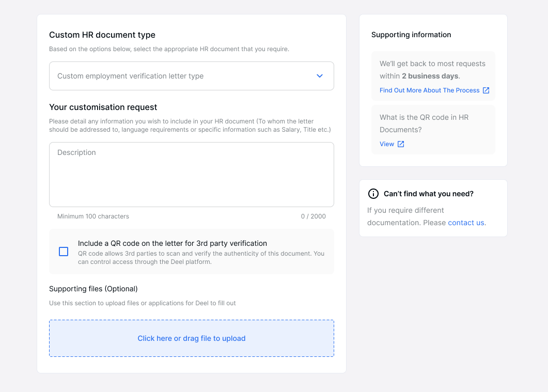This screenshot has width=548, height=392.
Task: Click the Minimum 100 characters hint
Action: click(93, 216)
